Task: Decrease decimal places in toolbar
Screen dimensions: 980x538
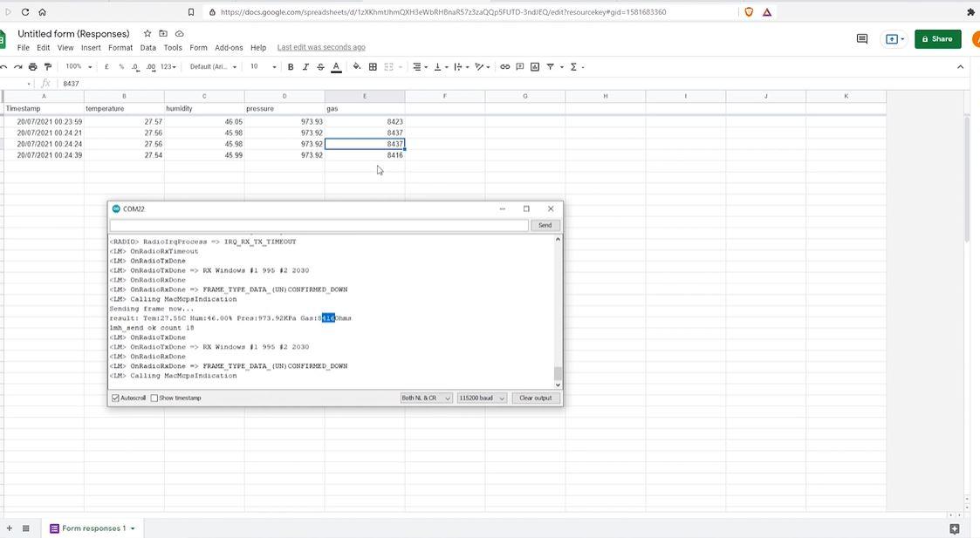Action: click(x=135, y=67)
